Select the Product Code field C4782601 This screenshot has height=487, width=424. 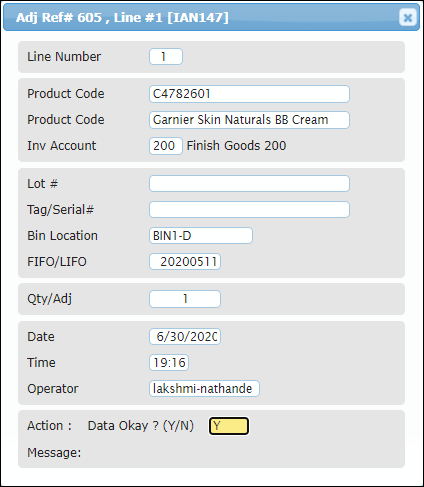(x=249, y=94)
